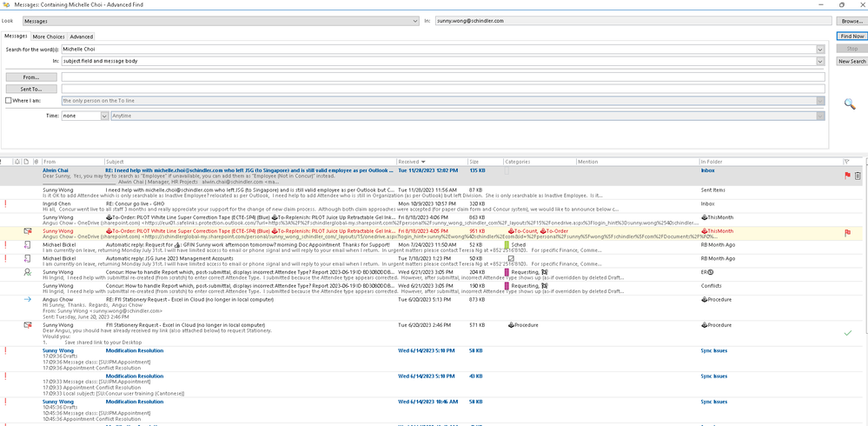The image size is (868, 426).
Task: Click the envelope icon on FYI Stationery Request row
Action: pyautogui.click(x=27, y=324)
